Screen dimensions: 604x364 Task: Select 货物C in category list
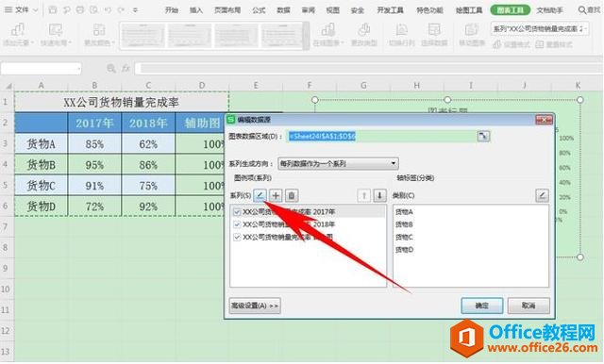click(x=404, y=237)
